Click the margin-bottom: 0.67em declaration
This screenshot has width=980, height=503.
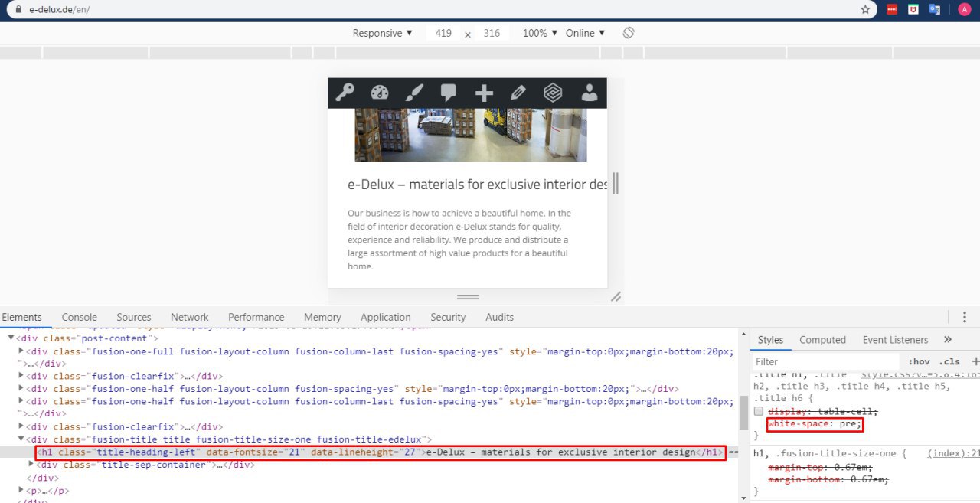coord(828,479)
